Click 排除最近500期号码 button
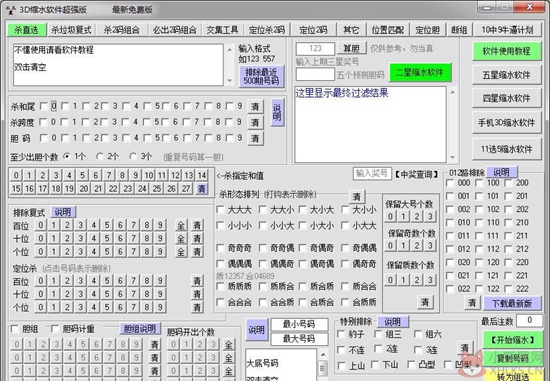Image resolution: width=550 pixels, height=381 pixels. [261, 76]
